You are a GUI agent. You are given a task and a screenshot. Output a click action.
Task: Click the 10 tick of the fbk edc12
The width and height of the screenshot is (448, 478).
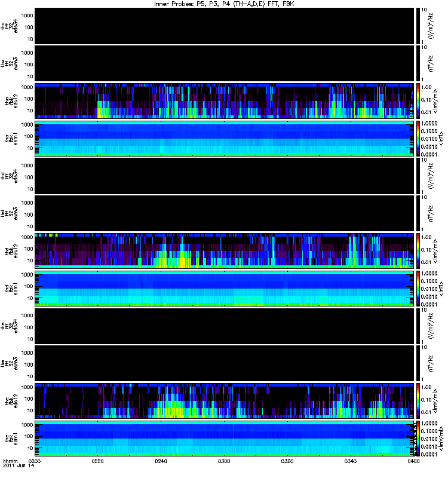(30, 410)
